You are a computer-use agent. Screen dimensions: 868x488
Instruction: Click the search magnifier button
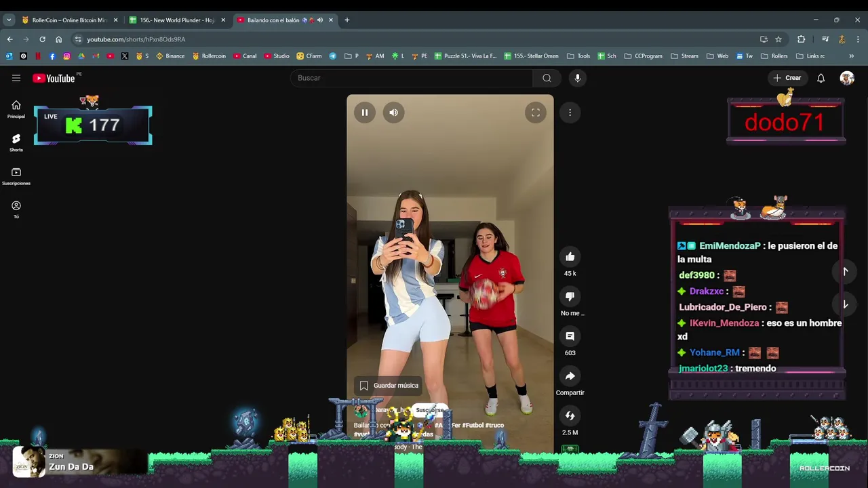click(547, 78)
